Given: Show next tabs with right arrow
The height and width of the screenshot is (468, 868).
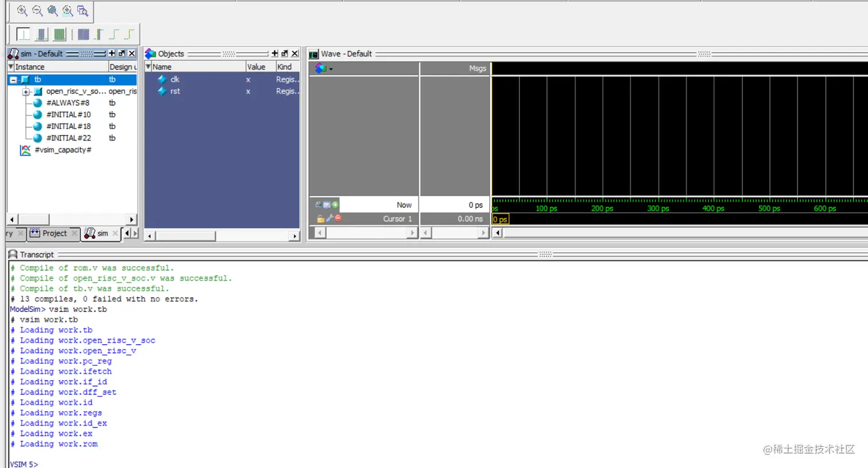Looking at the screenshot, I should pos(135,233).
